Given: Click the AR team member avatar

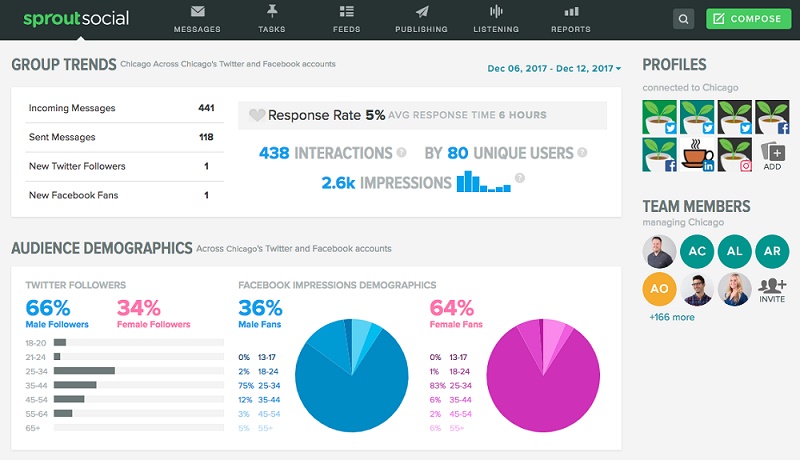Looking at the screenshot, I should pos(772,251).
